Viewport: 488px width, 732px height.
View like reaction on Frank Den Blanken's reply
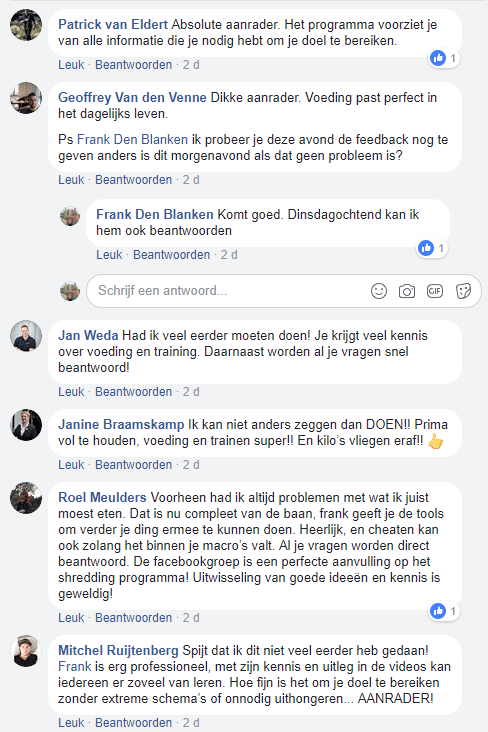pyautogui.click(x=432, y=248)
